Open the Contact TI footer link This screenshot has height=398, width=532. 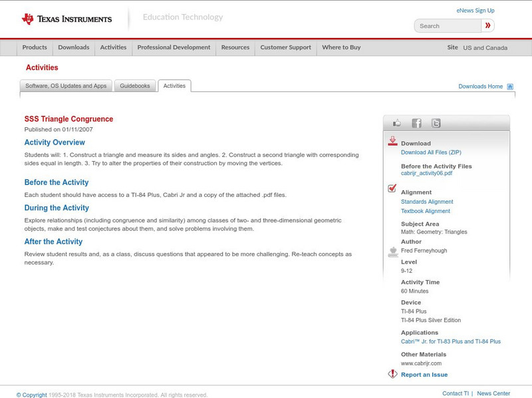coord(456,393)
